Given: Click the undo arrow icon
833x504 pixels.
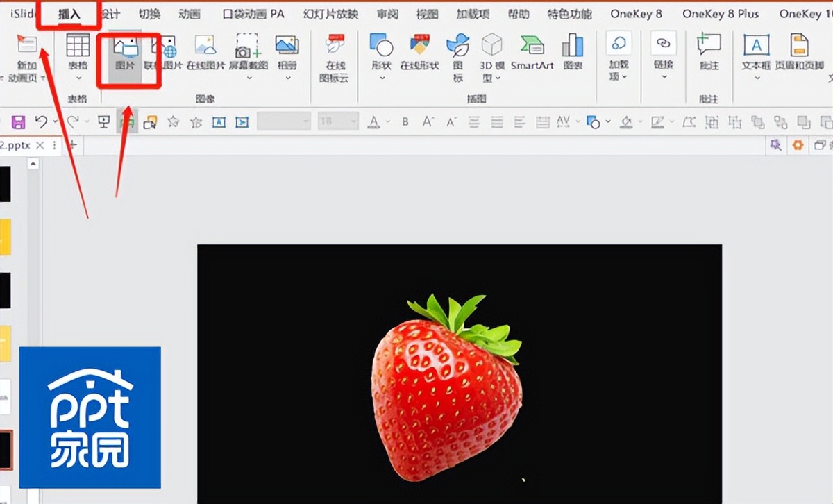Looking at the screenshot, I should [41, 123].
